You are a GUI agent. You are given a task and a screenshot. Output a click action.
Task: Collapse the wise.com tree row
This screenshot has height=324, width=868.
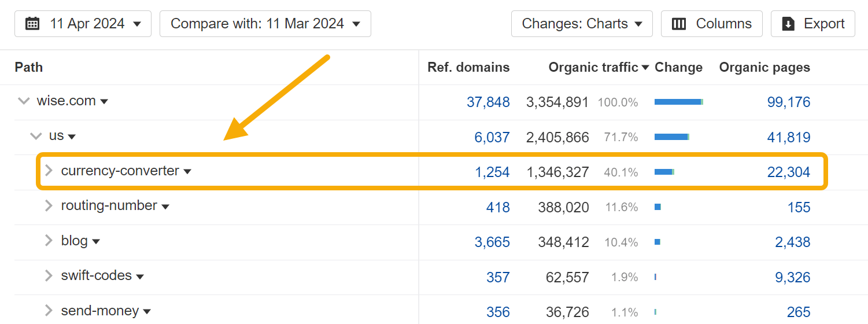click(x=24, y=101)
